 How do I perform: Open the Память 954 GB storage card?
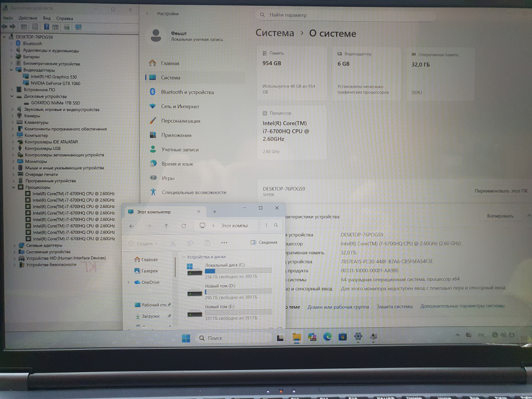click(x=292, y=73)
